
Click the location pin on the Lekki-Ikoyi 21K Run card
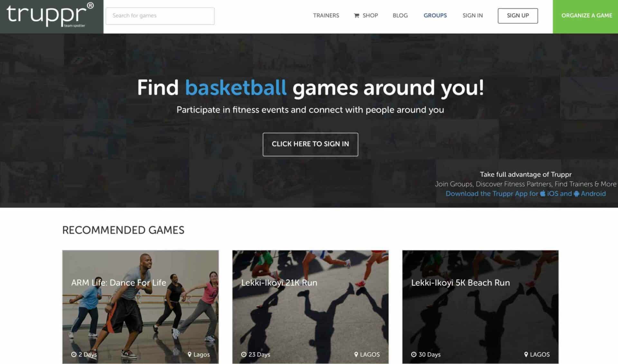coord(356,354)
